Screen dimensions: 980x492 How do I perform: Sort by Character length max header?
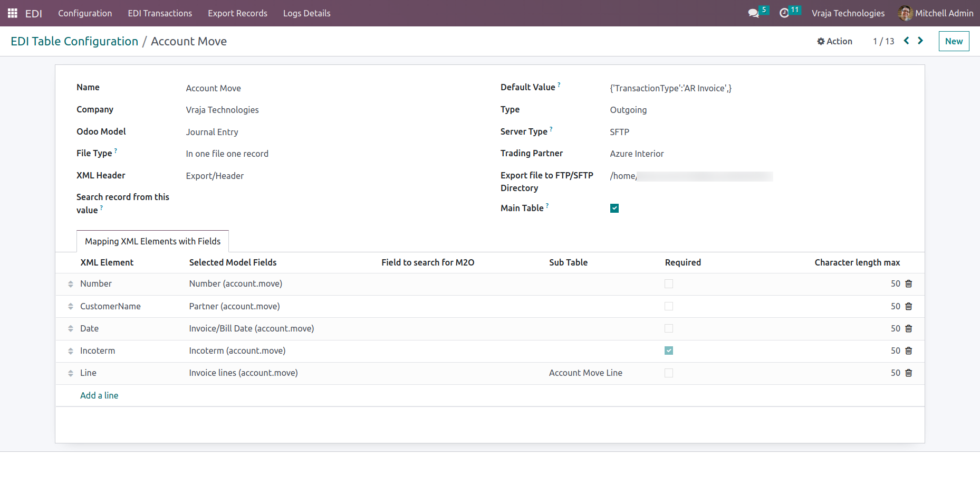(x=857, y=262)
